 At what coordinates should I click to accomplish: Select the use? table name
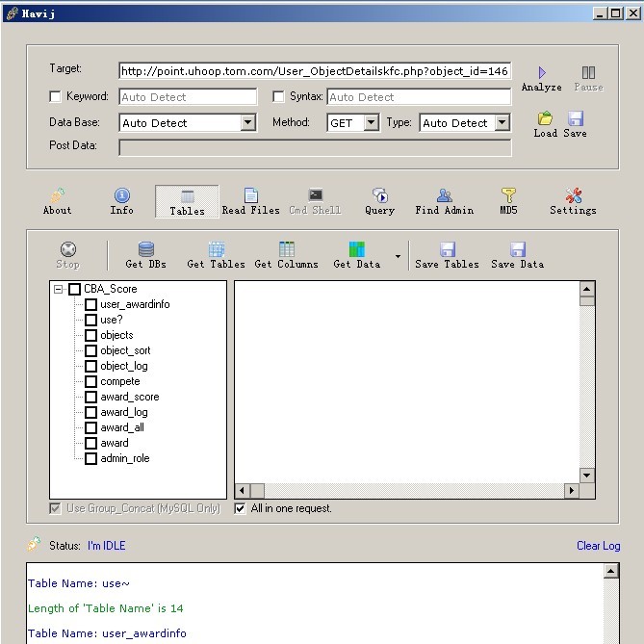tap(112, 320)
